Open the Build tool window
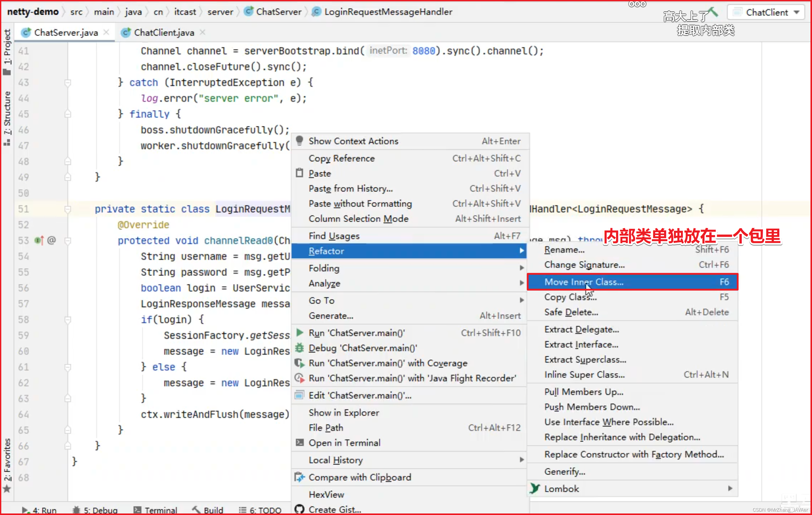This screenshot has width=812, height=515. pyautogui.click(x=208, y=510)
